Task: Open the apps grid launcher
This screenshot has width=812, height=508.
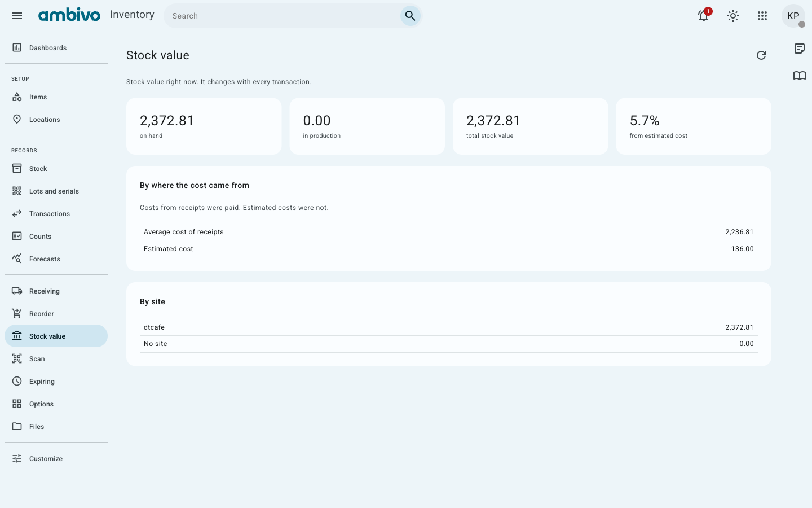Action: pyautogui.click(x=762, y=16)
